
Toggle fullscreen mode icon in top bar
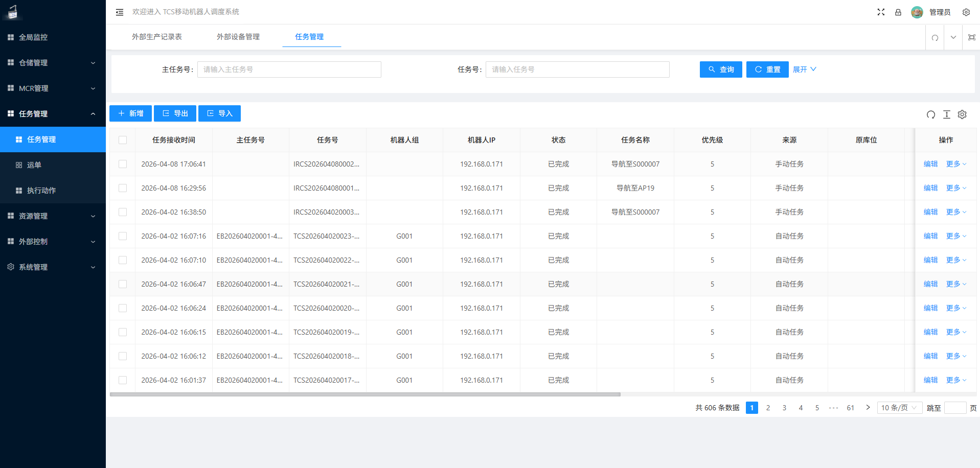tap(881, 12)
